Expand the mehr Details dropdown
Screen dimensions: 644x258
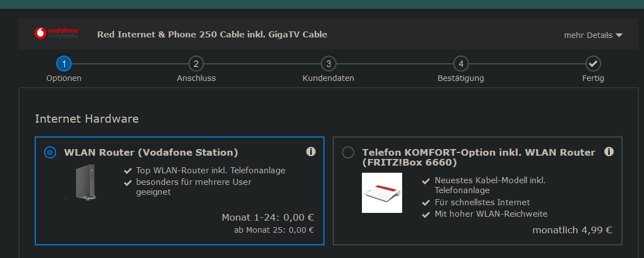(593, 35)
